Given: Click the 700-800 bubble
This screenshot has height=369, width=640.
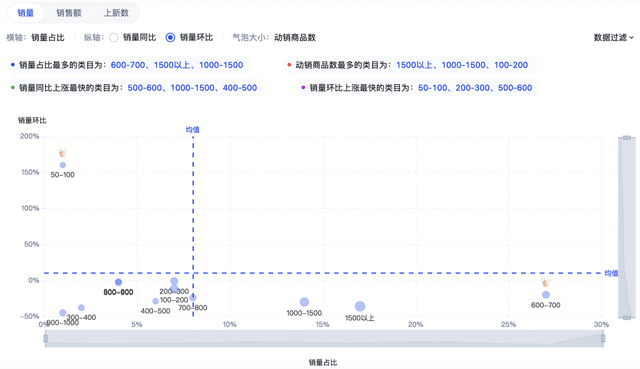Looking at the screenshot, I should tap(193, 298).
